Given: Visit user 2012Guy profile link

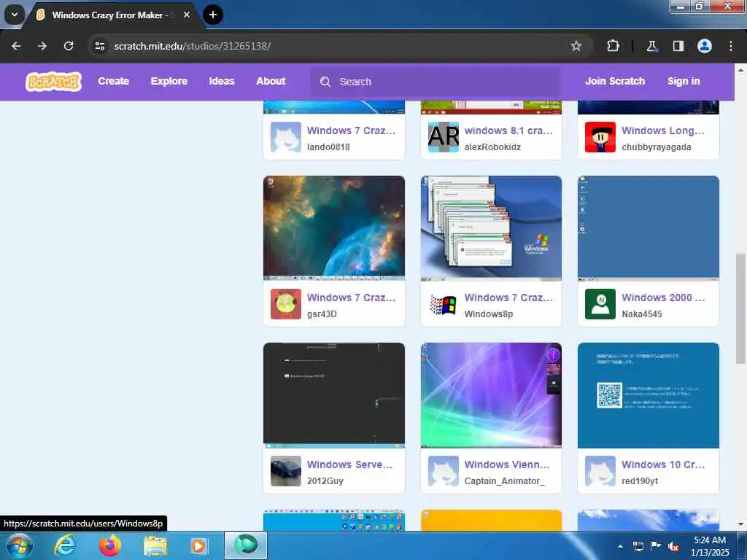Looking at the screenshot, I should point(325,481).
